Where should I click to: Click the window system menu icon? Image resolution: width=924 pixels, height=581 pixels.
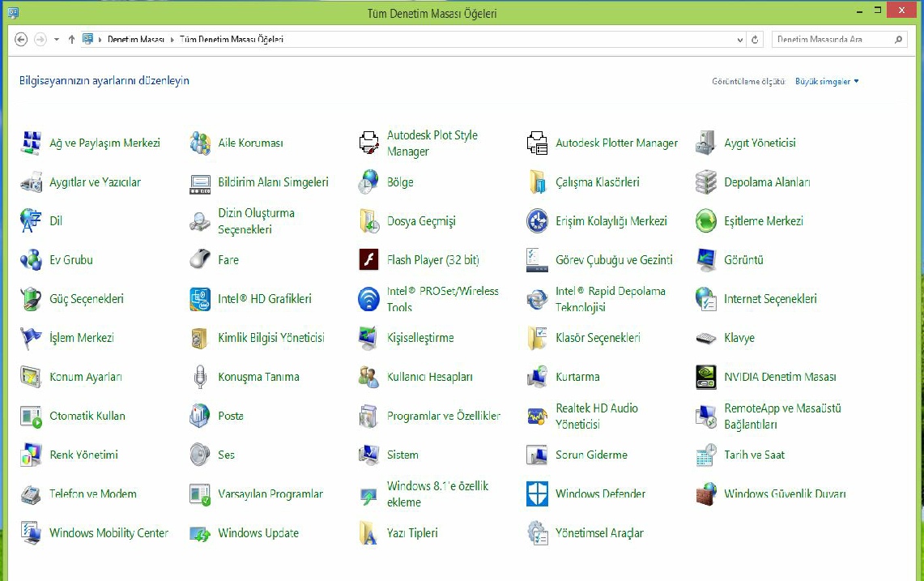pos(13,11)
